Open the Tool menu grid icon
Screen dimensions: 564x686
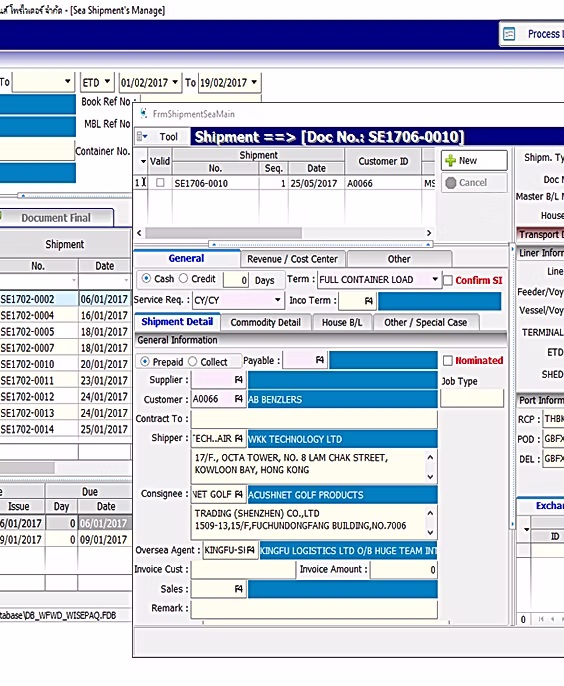pyautogui.click(x=142, y=136)
